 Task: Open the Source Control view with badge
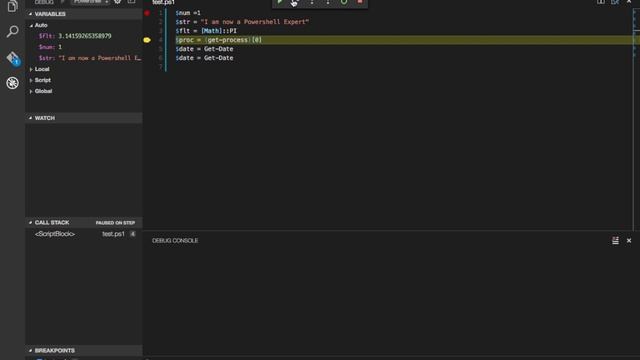(13, 58)
